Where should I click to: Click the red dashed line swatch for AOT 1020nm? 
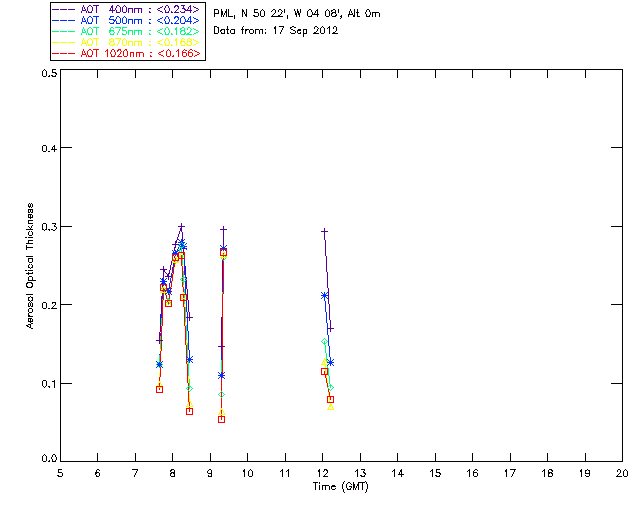[66, 53]
